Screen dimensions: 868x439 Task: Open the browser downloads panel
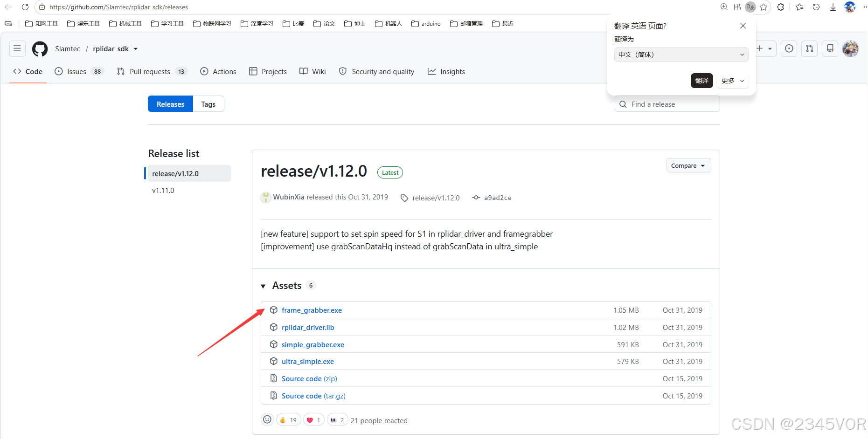click(x=833, y=7)
